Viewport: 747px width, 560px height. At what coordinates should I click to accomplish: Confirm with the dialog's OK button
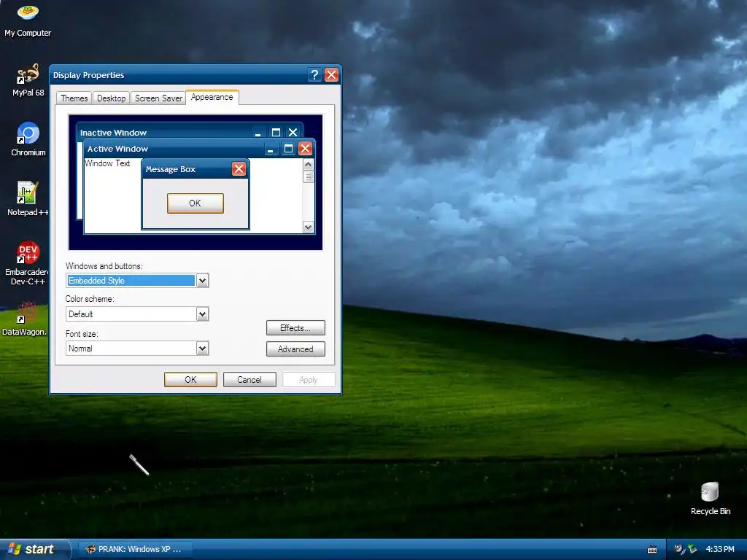coord(190,379)
